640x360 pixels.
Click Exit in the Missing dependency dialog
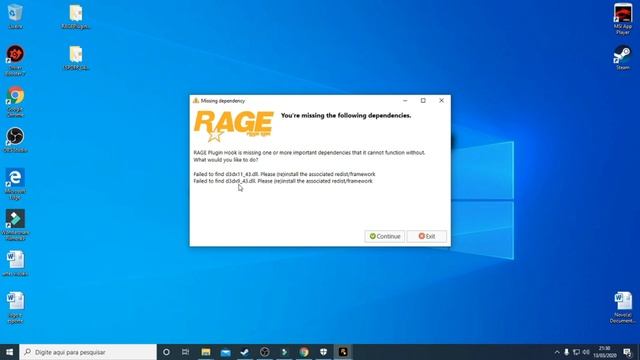coord(427,236)
